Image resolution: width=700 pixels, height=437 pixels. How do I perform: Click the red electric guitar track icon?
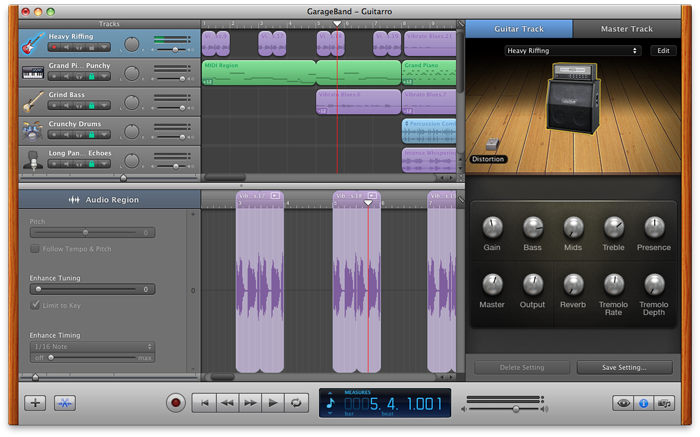pos(33,43)
